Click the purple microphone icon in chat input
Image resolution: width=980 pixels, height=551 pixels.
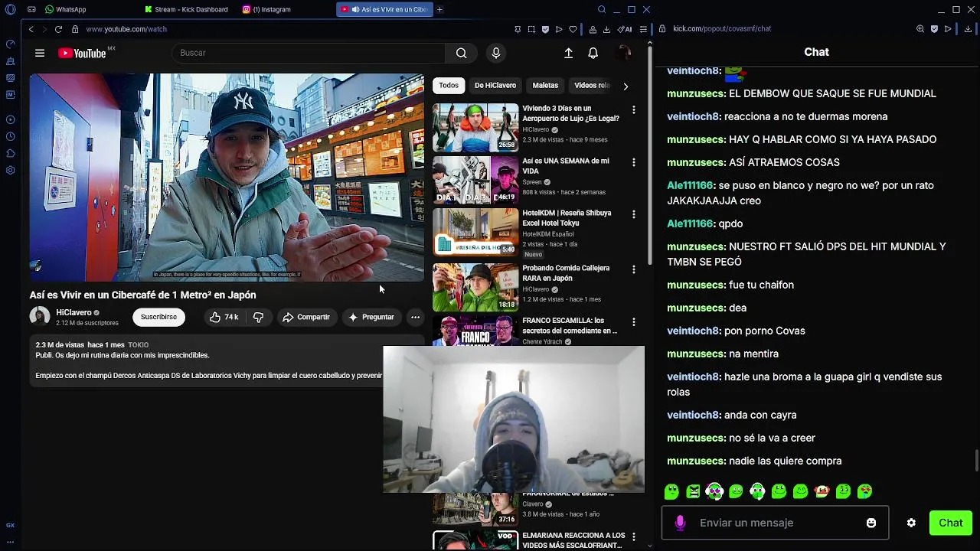(x=680, y=523)
